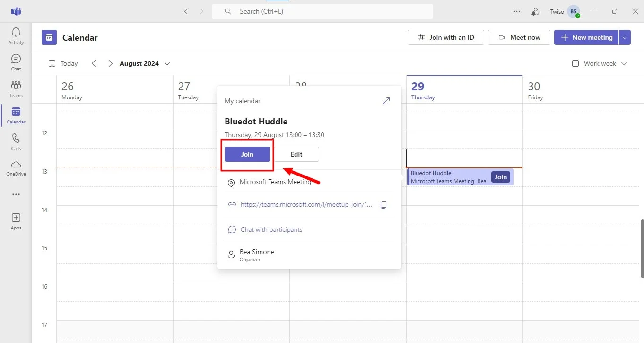The height and width of the screenshot is (343, 644).
Task: Open OneDrive from the sidebar
Action: coord(16,168)
